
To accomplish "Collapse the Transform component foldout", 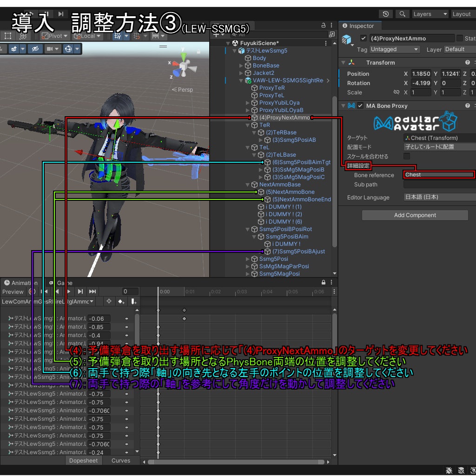I will [344, 63].
